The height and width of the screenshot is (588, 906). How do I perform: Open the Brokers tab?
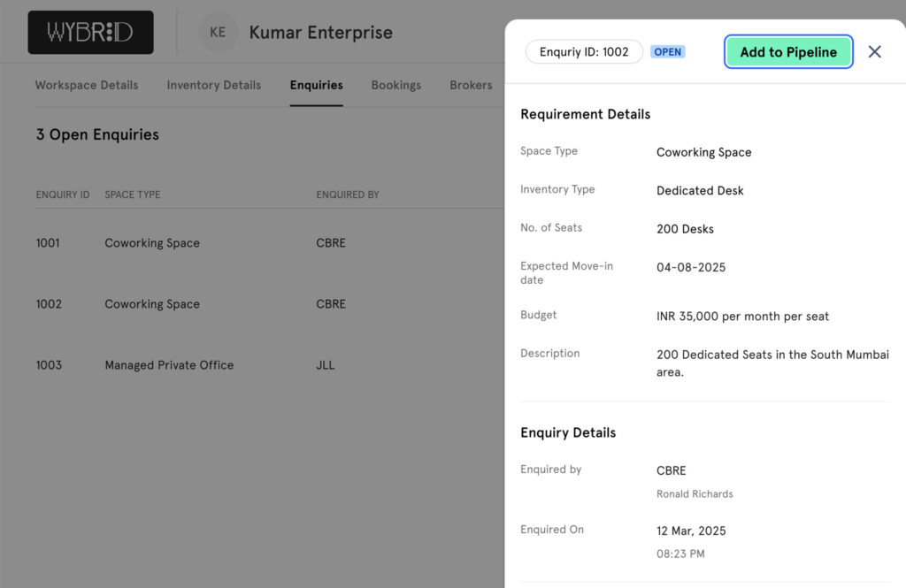(x=471, y=86)
